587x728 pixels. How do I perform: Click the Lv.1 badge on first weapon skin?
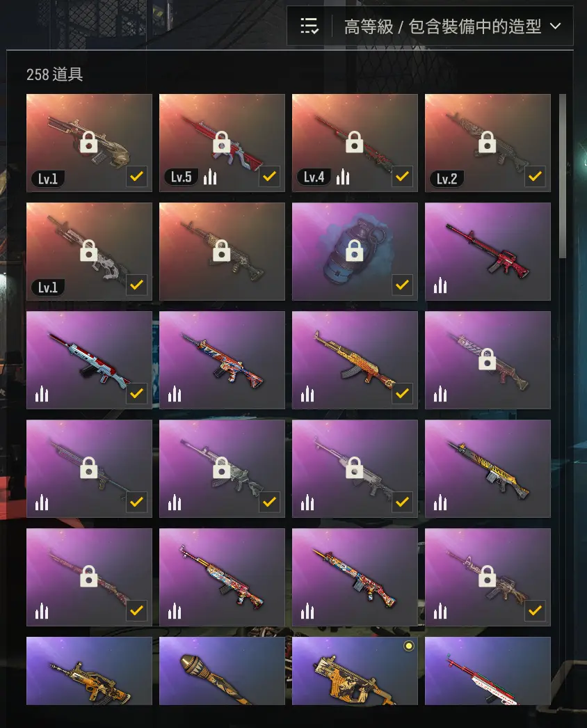[48, 179]
